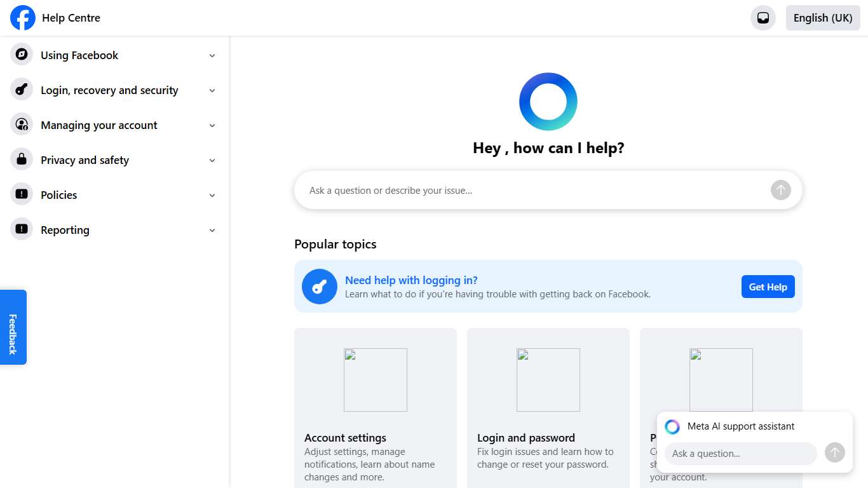
Task: Click the blue Feedback tab on the left edge
Action: [13, 327]
